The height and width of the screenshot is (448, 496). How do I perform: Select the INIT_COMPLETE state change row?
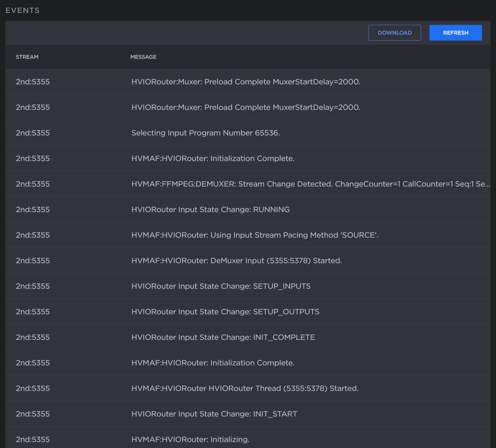223,337
